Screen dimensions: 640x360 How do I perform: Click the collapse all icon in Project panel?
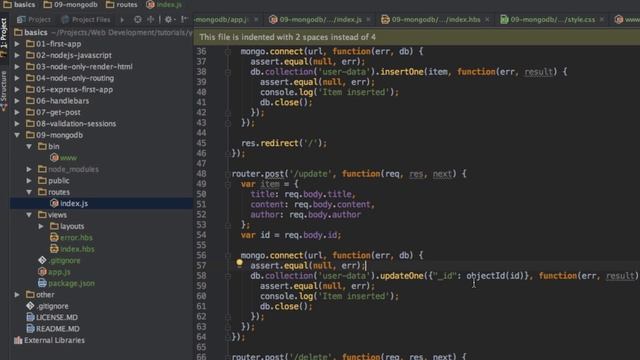[151, 19]
